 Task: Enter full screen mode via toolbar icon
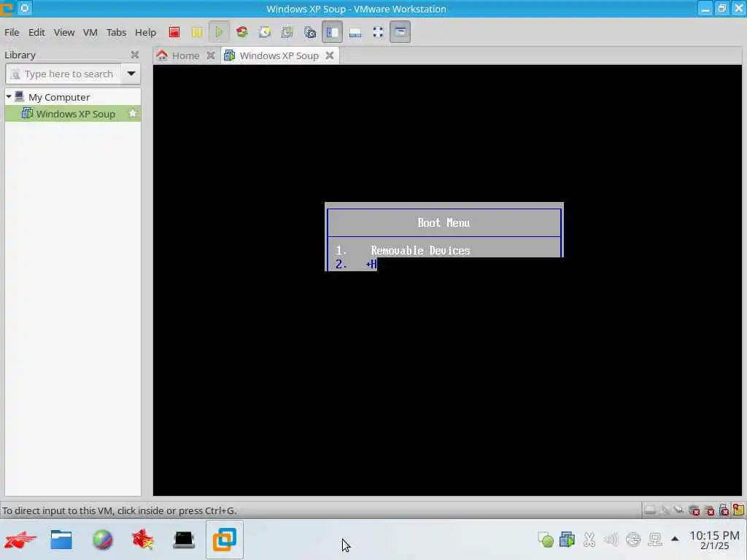(379, 32)
